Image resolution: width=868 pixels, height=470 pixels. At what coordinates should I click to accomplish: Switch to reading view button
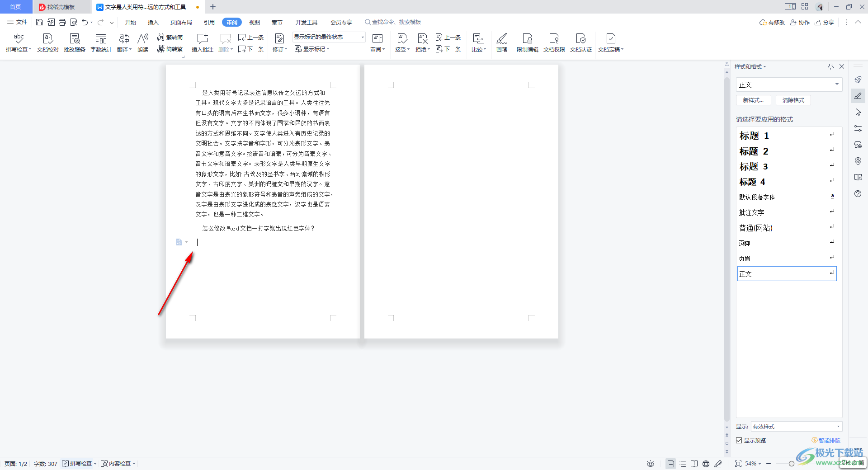tap(694, 464)
